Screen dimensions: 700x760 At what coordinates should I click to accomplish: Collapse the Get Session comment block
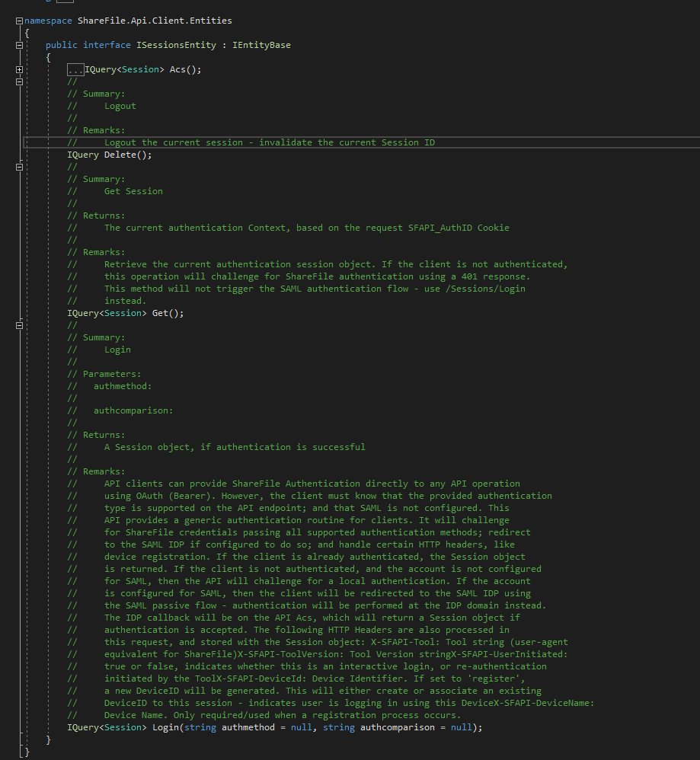(19, 168)
